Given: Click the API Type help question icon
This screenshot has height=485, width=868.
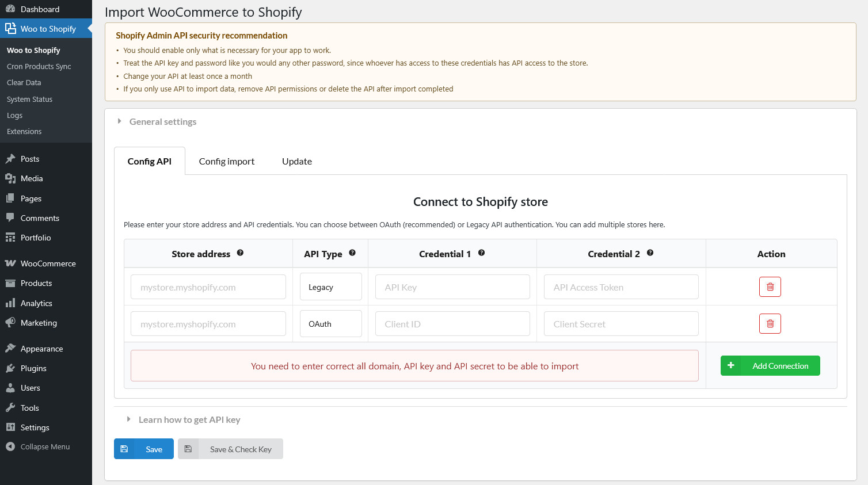Looking at the screenshot, I should pos(352,253).
